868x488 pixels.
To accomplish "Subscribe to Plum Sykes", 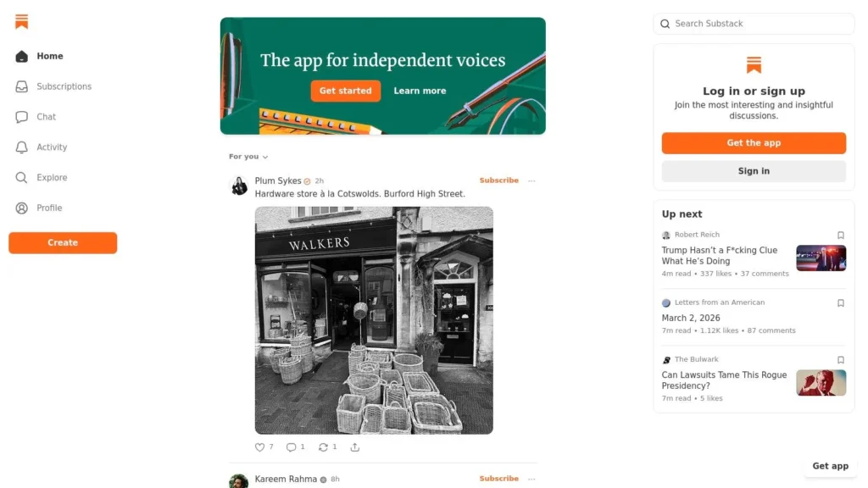I will [498, 180].
